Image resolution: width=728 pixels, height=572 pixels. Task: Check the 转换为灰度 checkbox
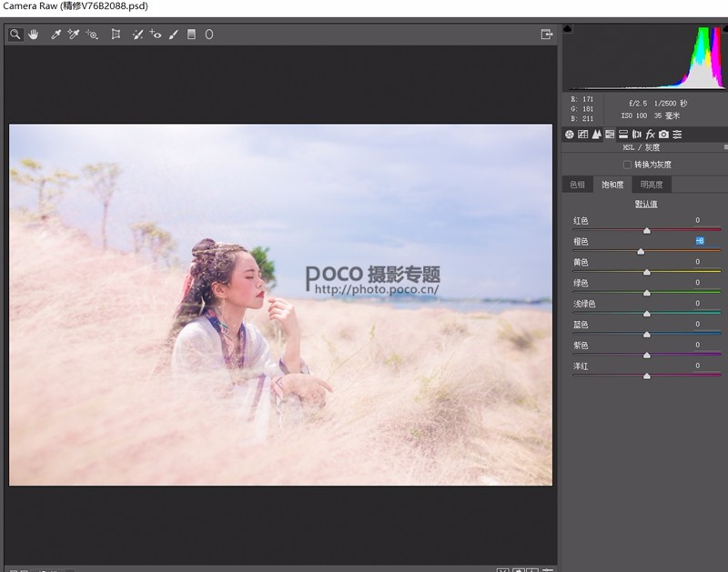627,165
